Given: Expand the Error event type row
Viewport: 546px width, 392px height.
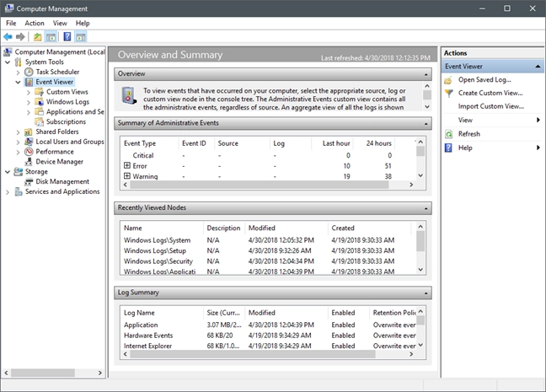Looking at the screenshot, I should pos(127,165).
